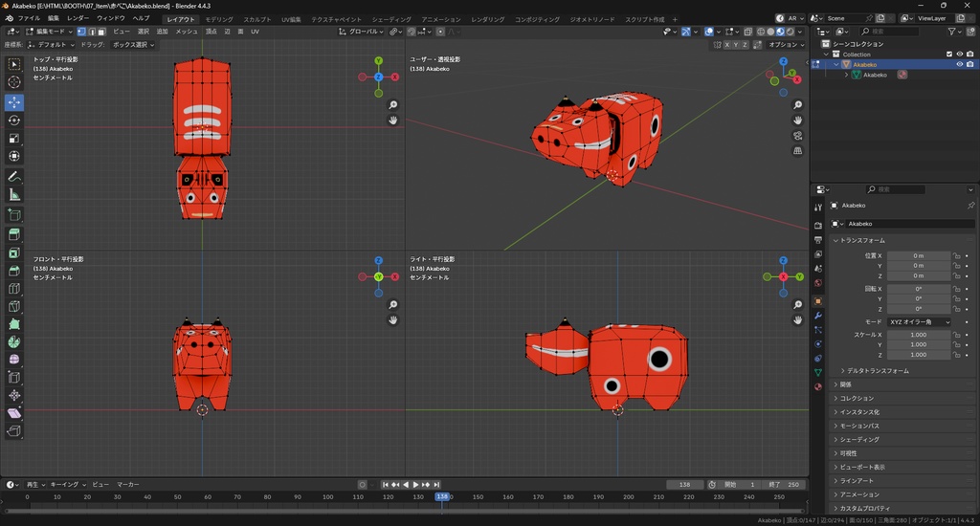Pick the Annotate pencil tool
Viewport: 980px width, 526px height.
click(x=14, y=177)
